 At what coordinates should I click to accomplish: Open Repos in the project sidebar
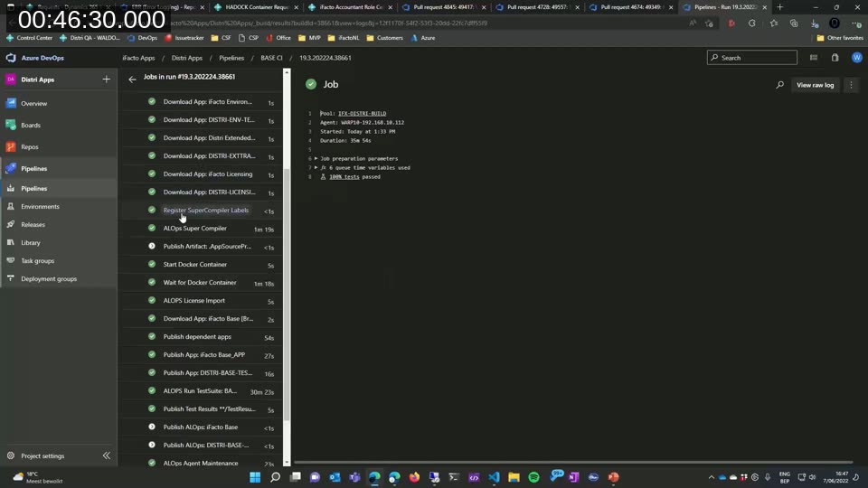point(29,146)
